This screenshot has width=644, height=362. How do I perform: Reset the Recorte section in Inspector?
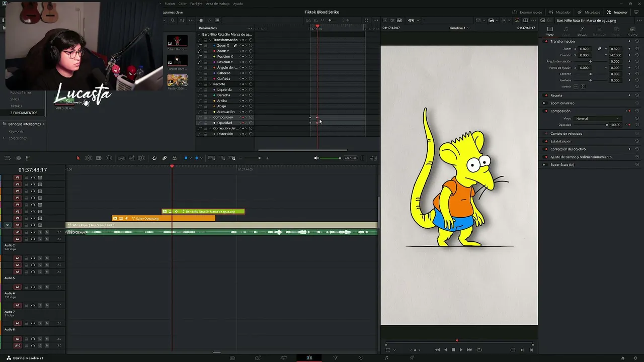click(637, 96)
